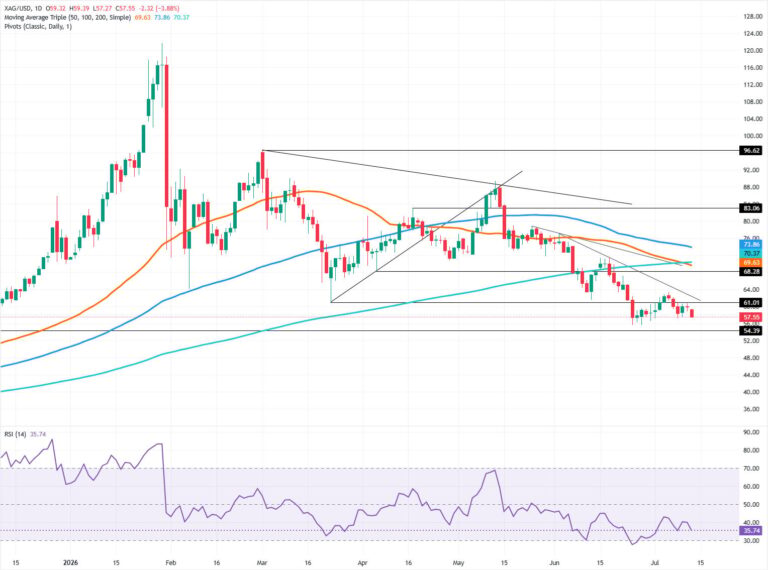Image resolution: width=768 pixels, height=570 pixels.
Task: Click the Jul label on time axis
Action: pos(656,563)
